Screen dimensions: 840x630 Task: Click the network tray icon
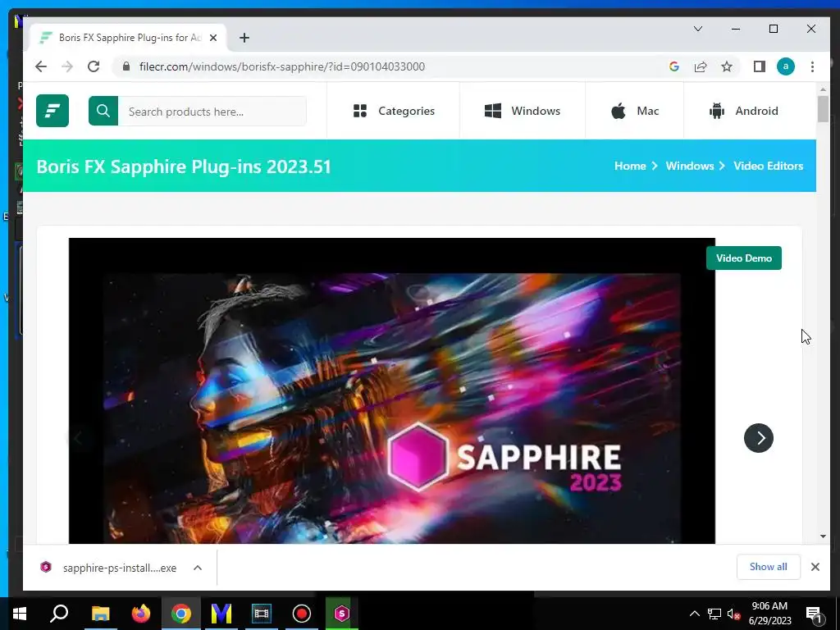[714, 614]
